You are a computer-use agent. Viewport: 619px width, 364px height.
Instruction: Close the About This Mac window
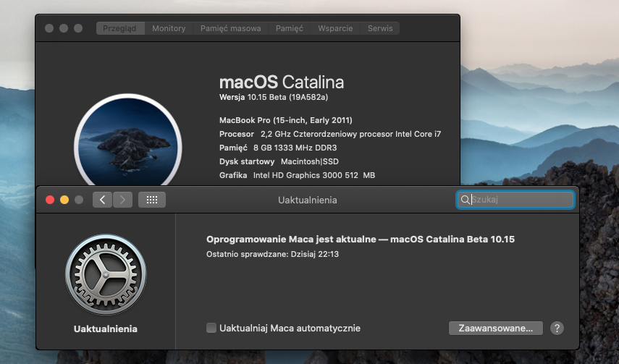point(49,28)
